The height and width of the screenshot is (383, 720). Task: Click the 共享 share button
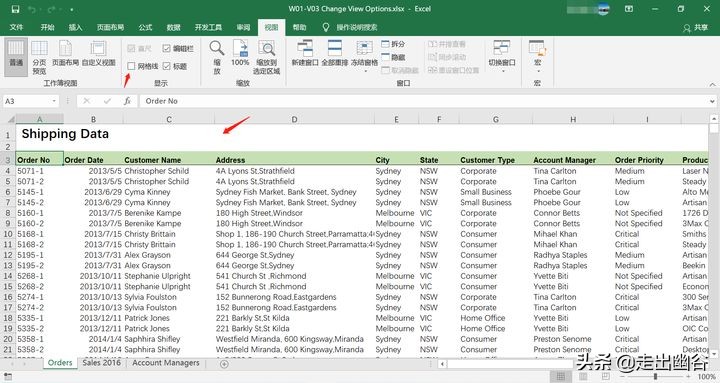coord(696,28)
